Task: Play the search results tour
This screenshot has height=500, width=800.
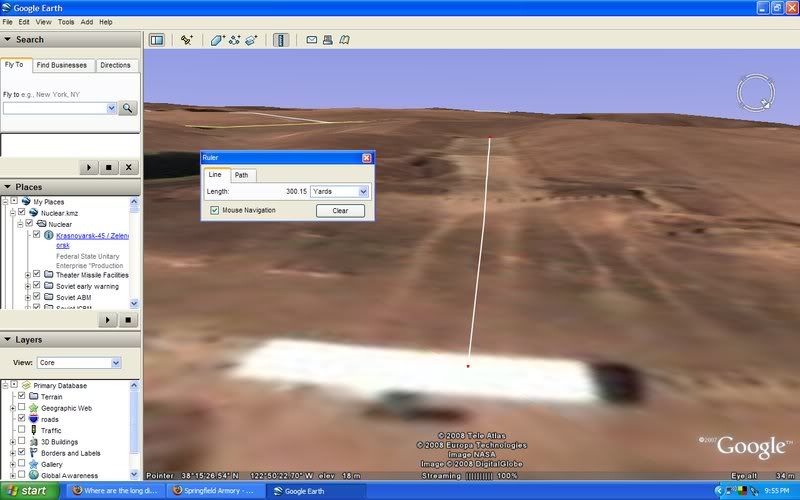Action: (x=89, y=167)
